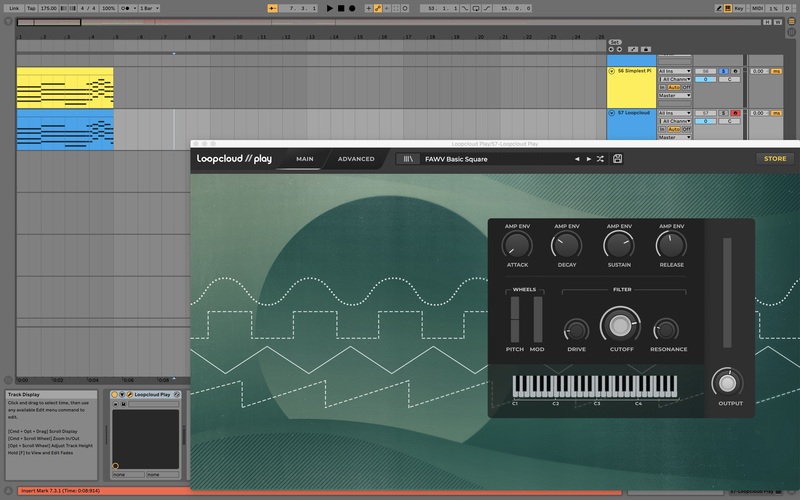Click the Stop button in the transport

(340, 8)
